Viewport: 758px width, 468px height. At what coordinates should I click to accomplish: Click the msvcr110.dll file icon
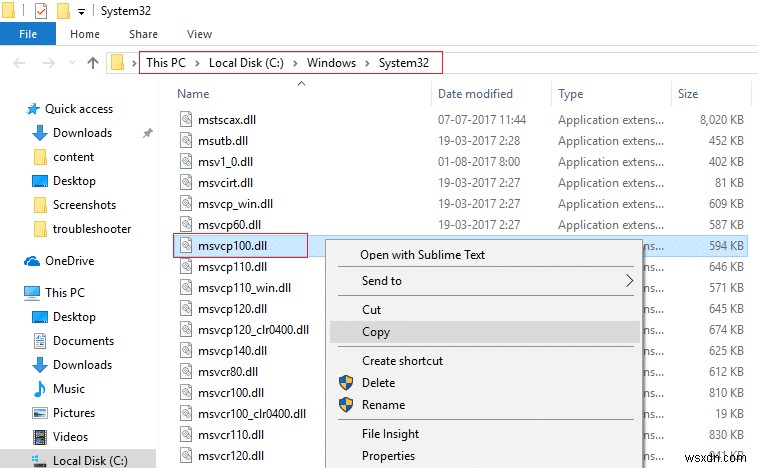(186, 435)
